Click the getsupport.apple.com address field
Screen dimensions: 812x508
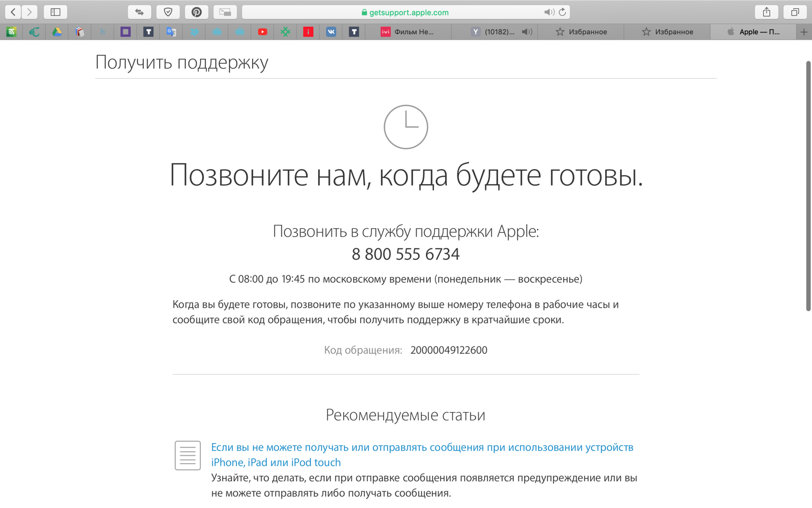[406, 12]
